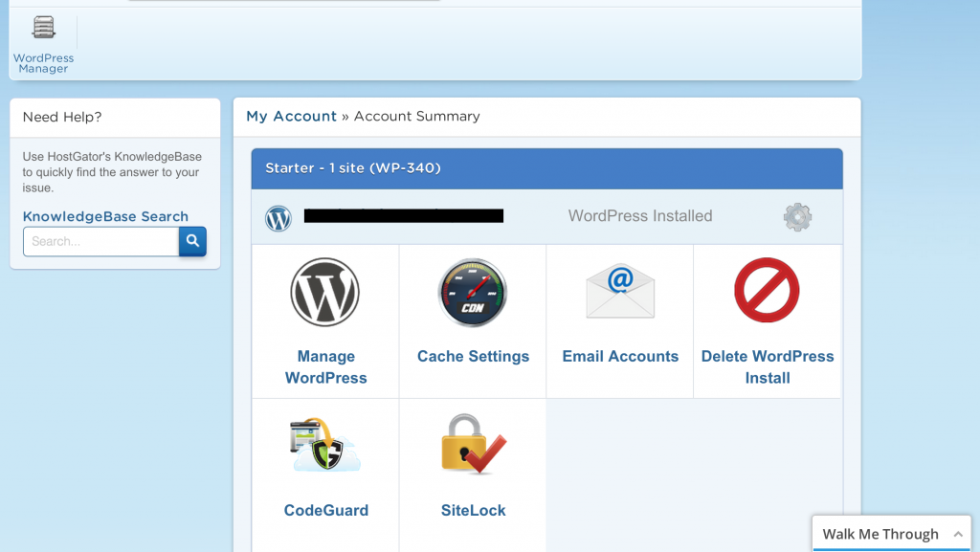Open the Walk Me Through panel label
The image size is (980, 552).
[880, 534]
